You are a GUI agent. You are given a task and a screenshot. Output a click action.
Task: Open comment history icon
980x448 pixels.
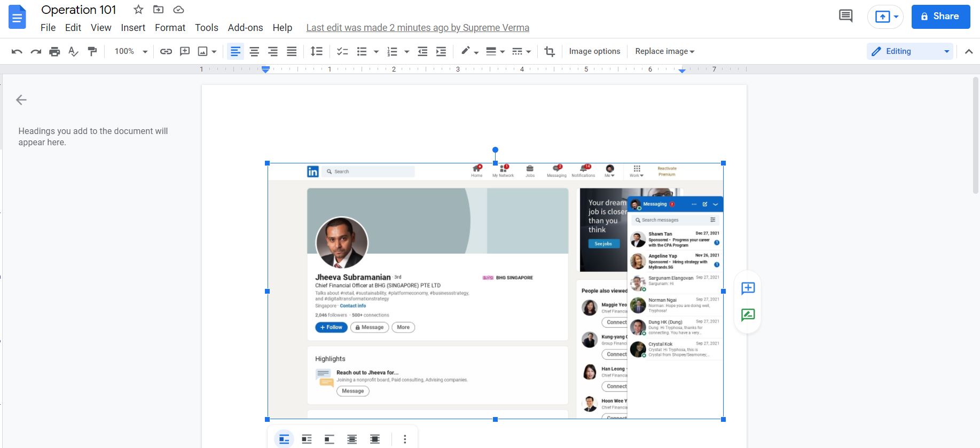pos(845,16)
